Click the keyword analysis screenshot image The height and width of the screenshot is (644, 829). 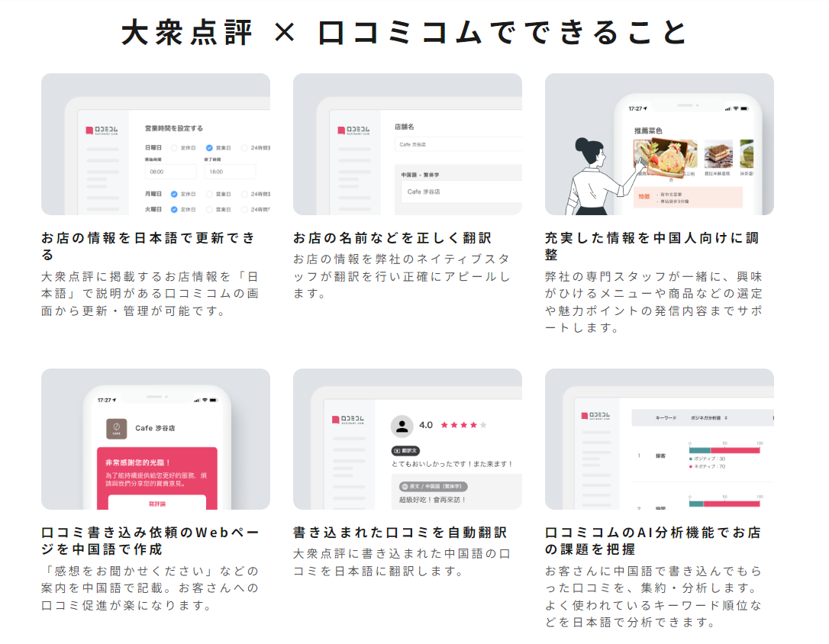pyautogui.click(x=660, y=439)
